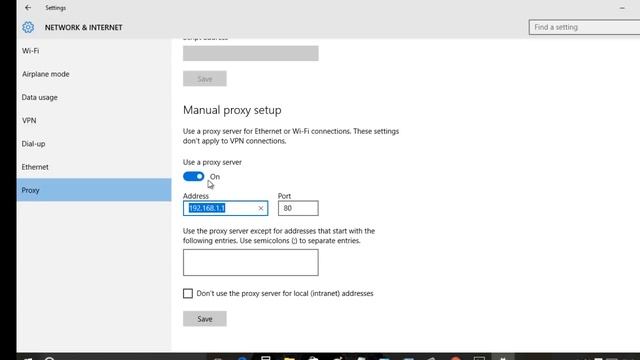Select the Proxy sidebar item
640x360 pixels.
pyautogui.click(x=94, y=190)
